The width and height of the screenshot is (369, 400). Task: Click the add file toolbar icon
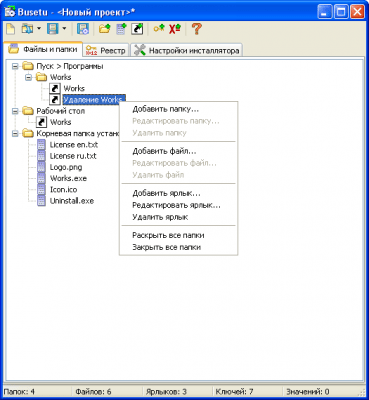coord(121,29)
